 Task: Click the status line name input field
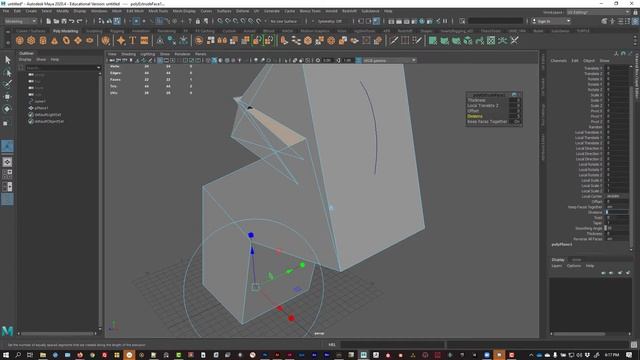click(496, 21)
